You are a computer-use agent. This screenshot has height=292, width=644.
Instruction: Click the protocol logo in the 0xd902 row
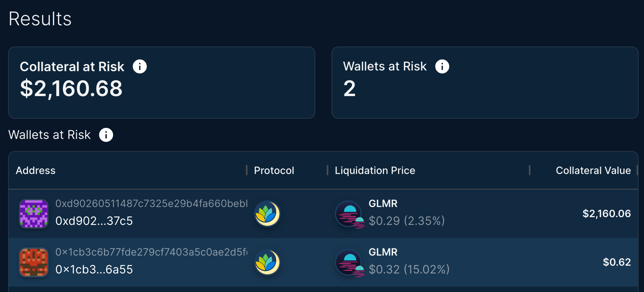[x=267, y=213]
